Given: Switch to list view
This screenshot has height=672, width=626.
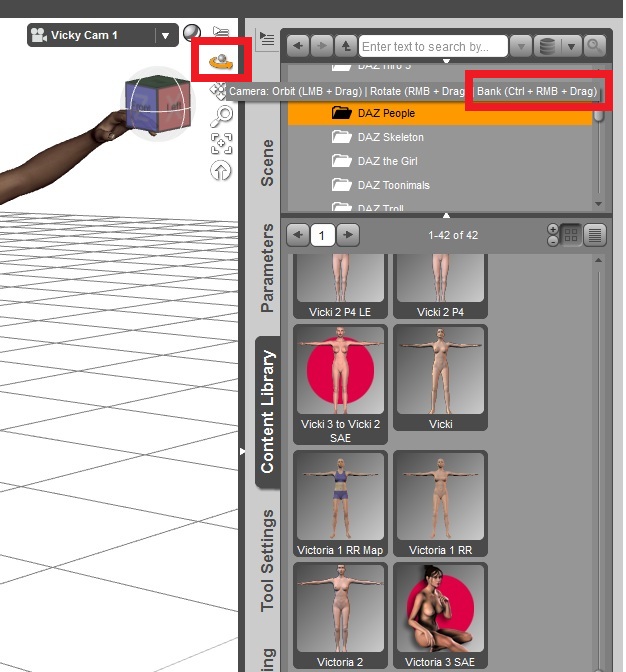Looking at the screenshot, I should (x=595, y=235).
